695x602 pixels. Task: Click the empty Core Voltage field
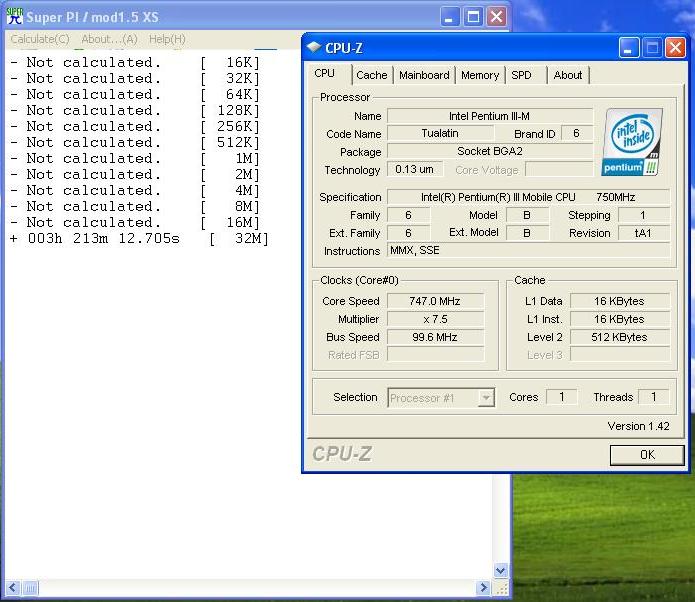click(x=559, y=169)
